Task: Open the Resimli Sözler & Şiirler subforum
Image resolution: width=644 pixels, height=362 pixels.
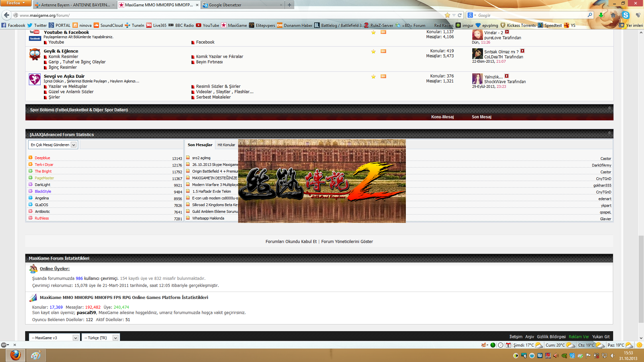Action: pos(218,86)
